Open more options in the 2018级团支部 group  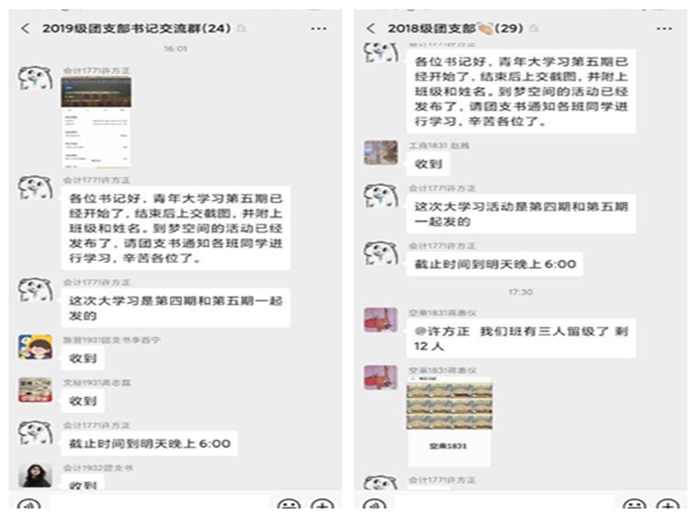coord(664,28)
